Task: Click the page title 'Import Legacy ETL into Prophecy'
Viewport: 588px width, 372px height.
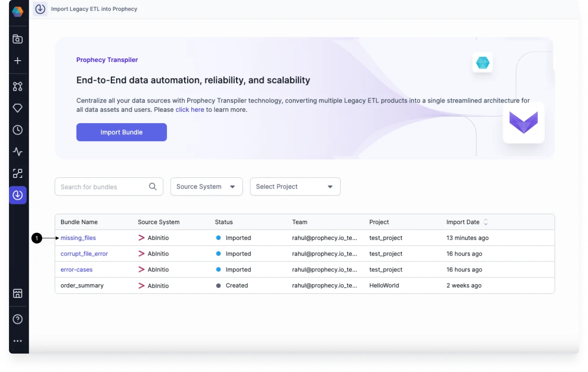Action: pyautogui.click(x=94, y=9)
